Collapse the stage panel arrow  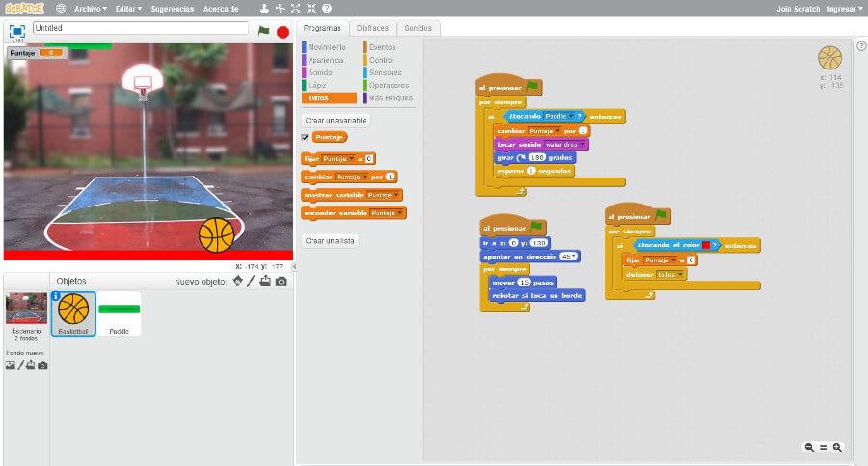294,266
